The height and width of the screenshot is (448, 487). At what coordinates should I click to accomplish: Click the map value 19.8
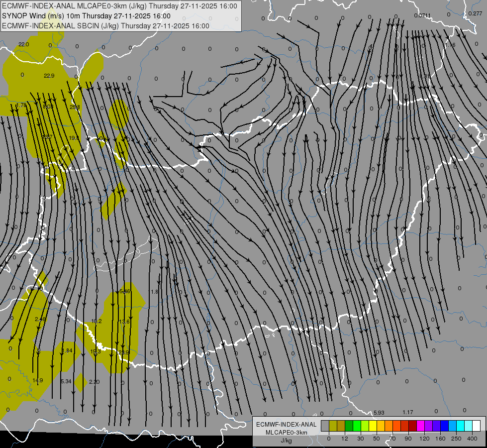(x=74, y=138)
